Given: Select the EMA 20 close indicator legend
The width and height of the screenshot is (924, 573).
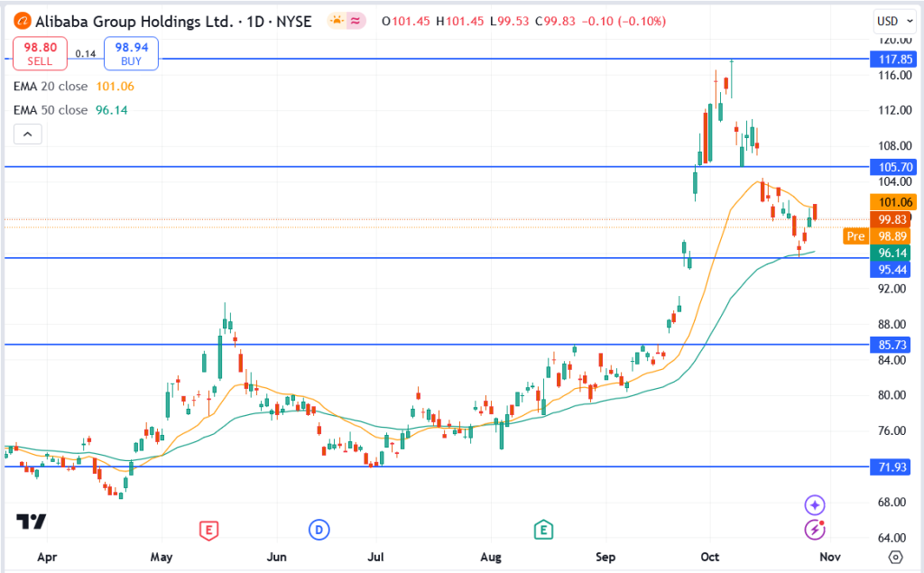Looking at the screenshot, I should [74, 86].
